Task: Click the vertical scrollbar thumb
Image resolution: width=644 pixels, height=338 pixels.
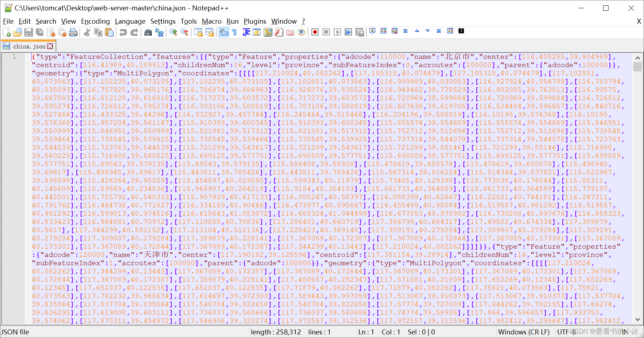Action: tap(638, 67)
